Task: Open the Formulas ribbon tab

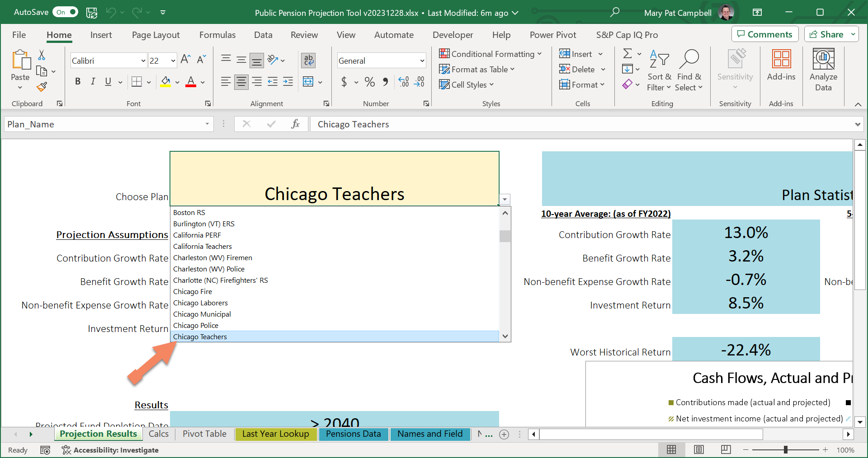Action: tap(217, 35)
